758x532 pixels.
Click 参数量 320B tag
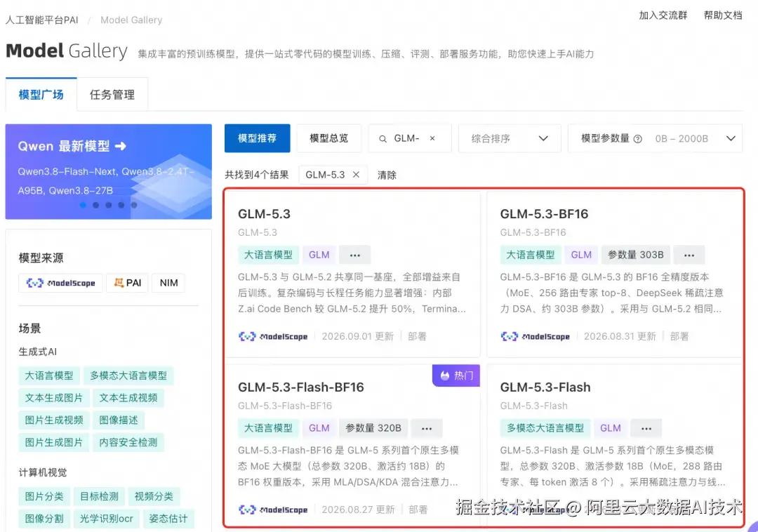click(373, 428)
